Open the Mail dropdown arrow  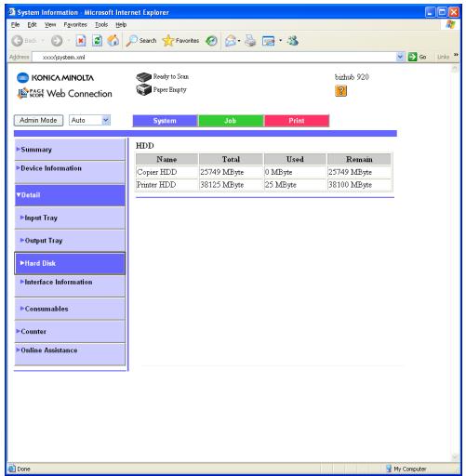pyautogui.click(x=239, y=41)
